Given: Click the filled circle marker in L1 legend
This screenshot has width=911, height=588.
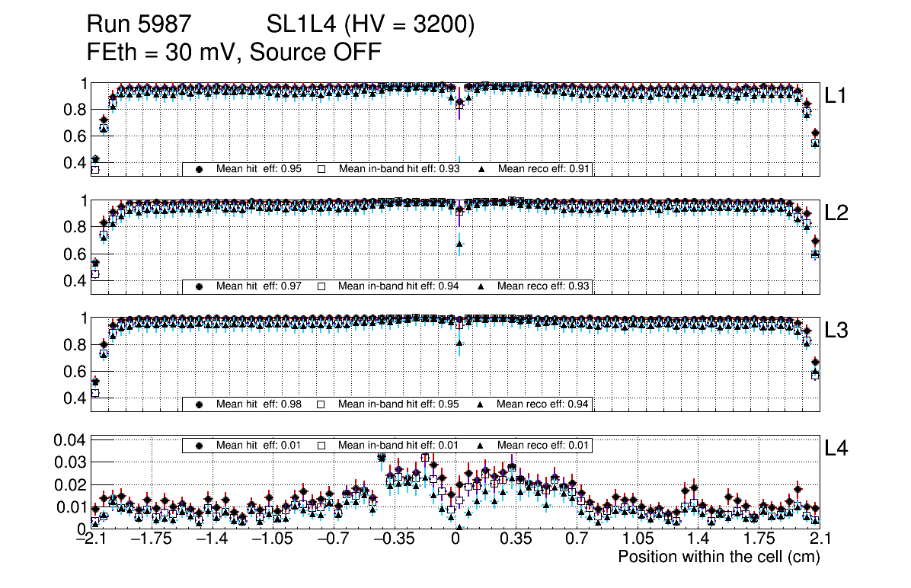Looking at the screenshot, I should (200, 169).
